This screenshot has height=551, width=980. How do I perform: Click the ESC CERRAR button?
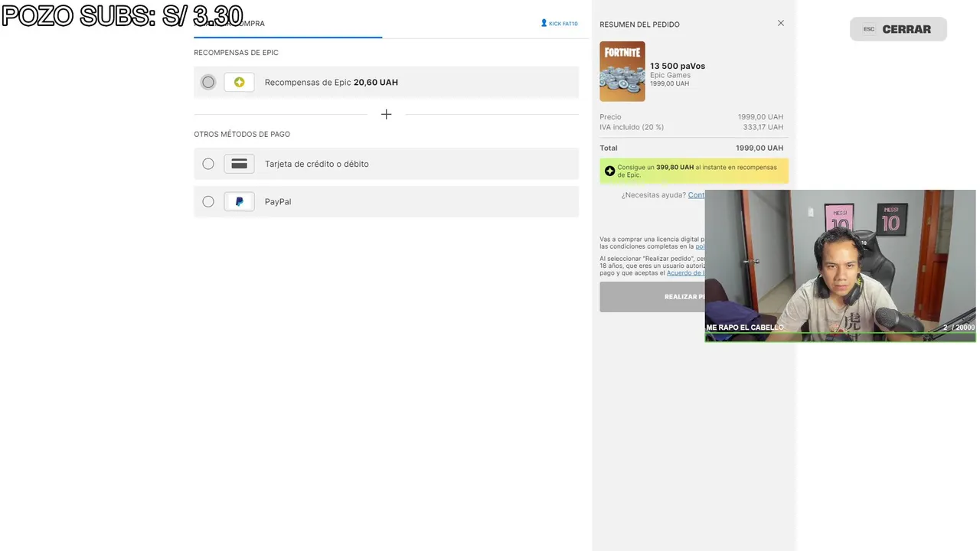coord(898,29)
